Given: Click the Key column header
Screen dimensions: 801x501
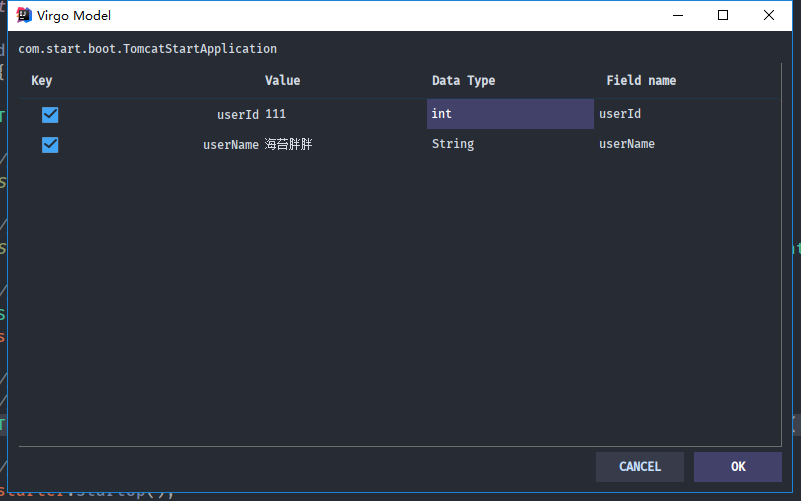Looking at the screenshot, I should pos(41,81).
